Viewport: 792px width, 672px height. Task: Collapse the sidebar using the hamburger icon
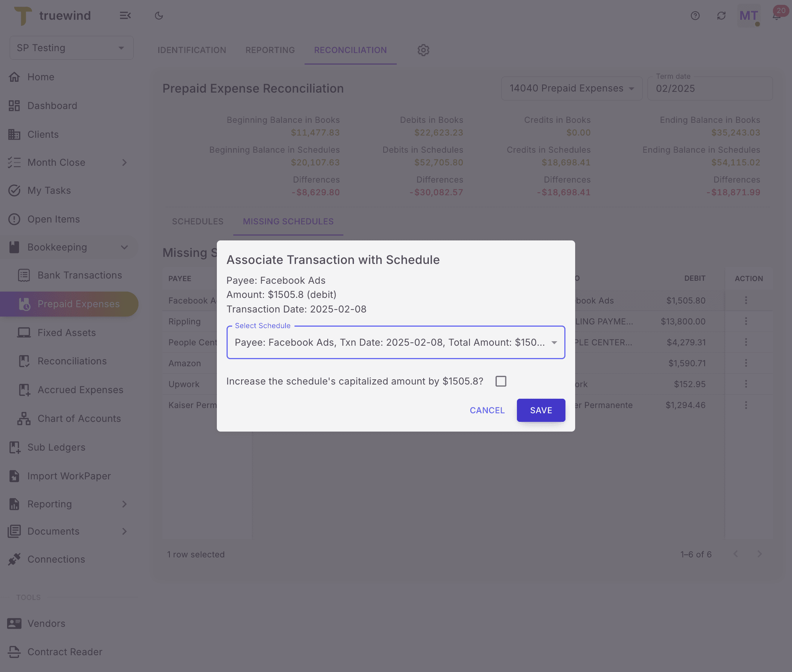pos(126,16)
